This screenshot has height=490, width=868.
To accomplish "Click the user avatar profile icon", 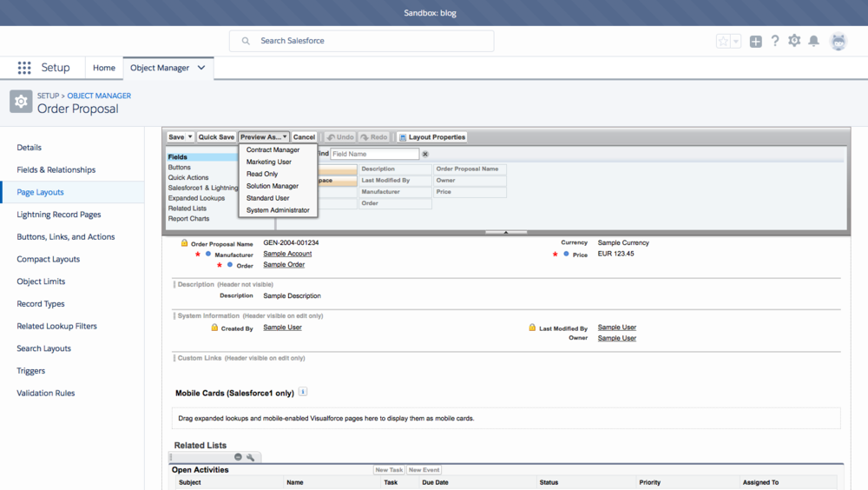I will (x=838, y=41).
